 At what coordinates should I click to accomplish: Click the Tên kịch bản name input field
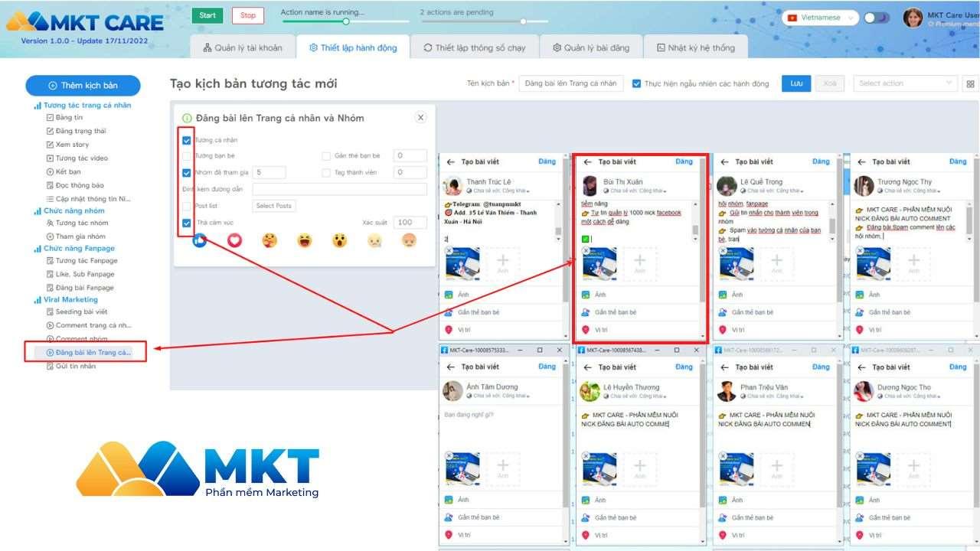[571, 83]
